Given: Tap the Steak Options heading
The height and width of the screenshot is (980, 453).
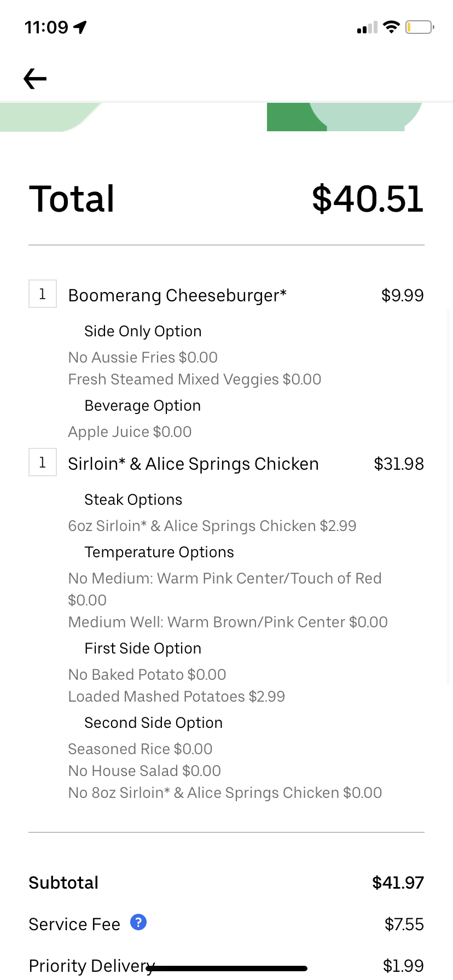Looking at the screenshot, I should point(133,500).
